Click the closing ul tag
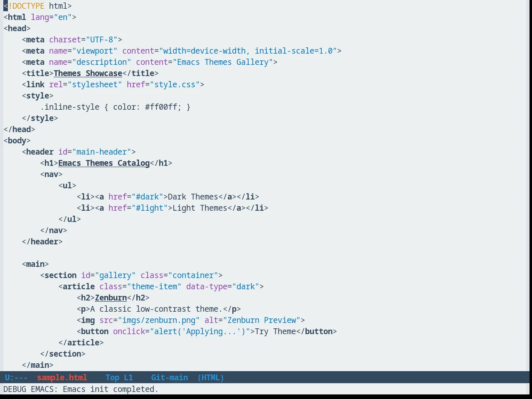This screenshot has height=399, width=532. point(70,219)
